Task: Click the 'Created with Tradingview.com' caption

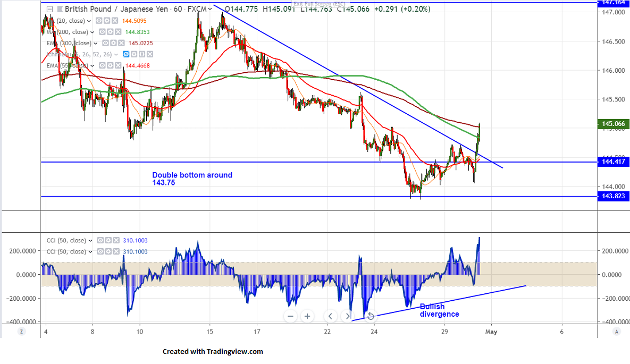Action: [213, 352]
